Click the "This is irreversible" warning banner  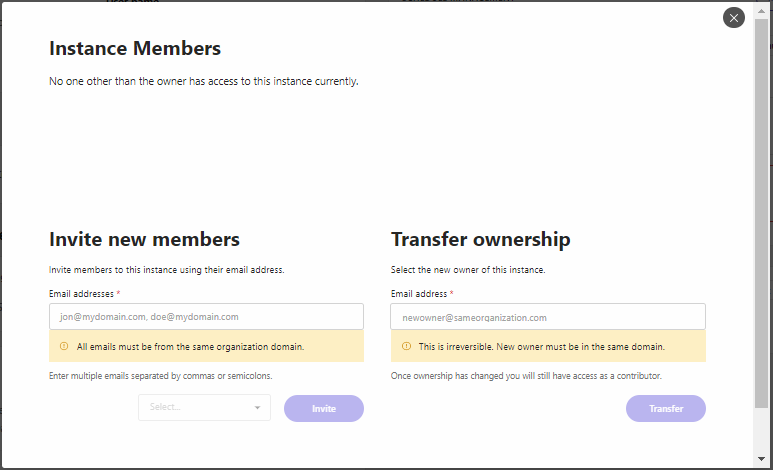(548, 347)
